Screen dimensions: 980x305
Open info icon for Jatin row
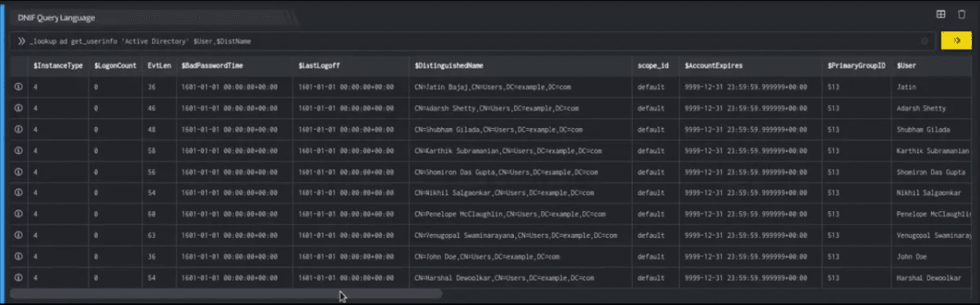[17, 86]
